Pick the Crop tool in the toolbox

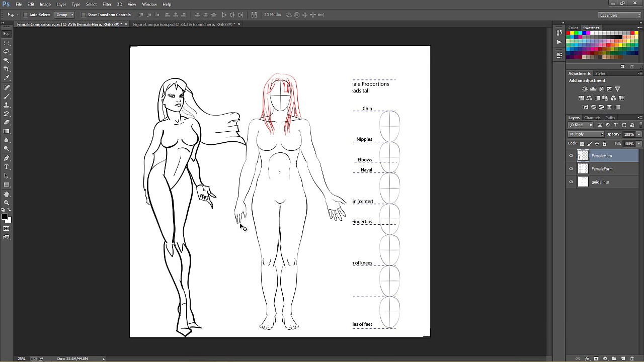coord(7,69)
